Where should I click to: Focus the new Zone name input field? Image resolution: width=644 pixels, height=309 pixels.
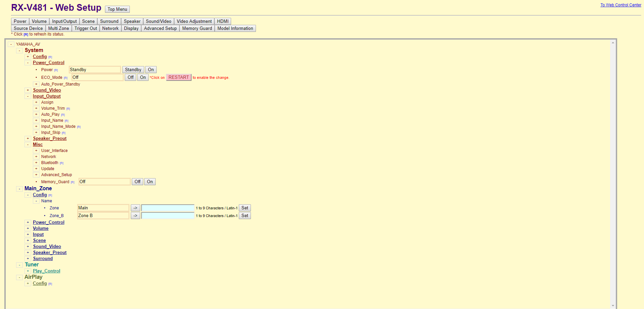click(x=168, y=208)
